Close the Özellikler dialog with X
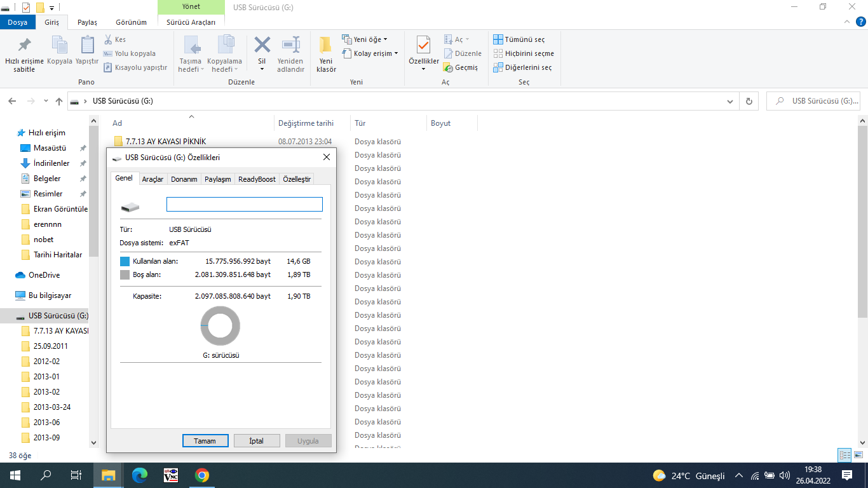Image resolution: width=868 pixels, height=488 pixels. click(327, 157)
